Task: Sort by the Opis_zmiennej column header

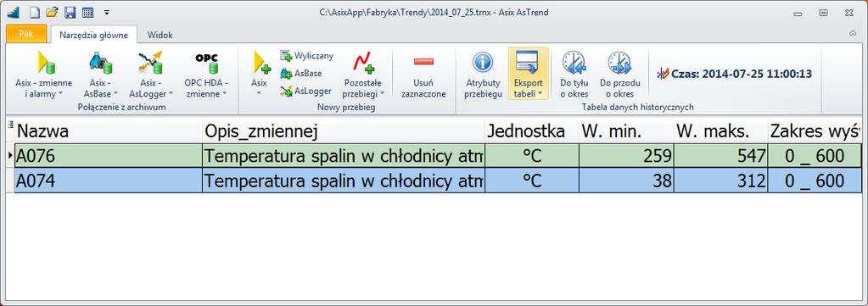Action: tap(344, 131)
